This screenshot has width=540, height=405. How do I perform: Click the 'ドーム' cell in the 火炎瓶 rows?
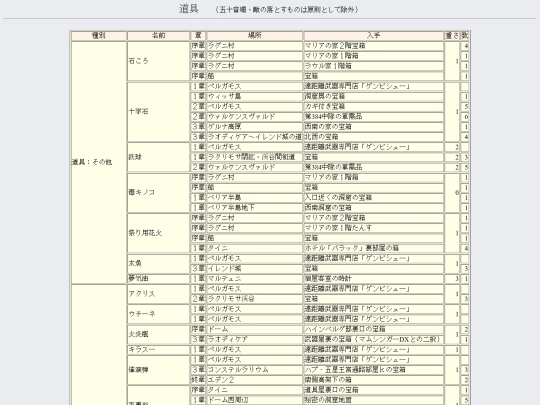[255, 329]
